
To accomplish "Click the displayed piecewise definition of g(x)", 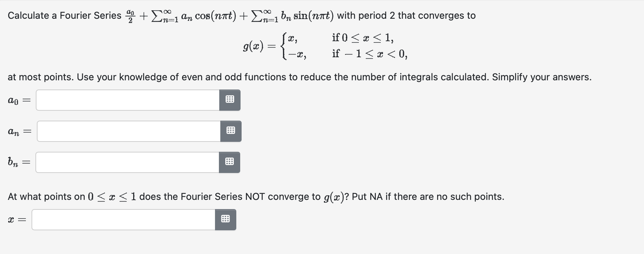I will click(x=325, y=46).
